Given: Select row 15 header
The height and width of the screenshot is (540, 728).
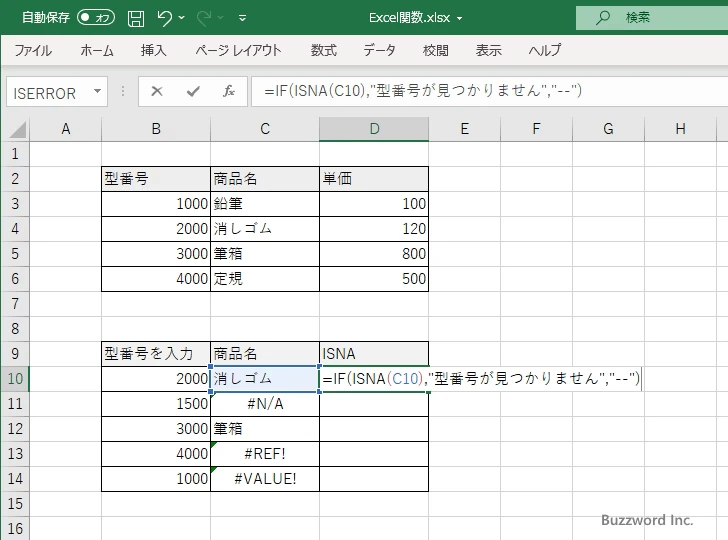Looking at the screenshot, I should pyautogui.click(x=15, y=504).
